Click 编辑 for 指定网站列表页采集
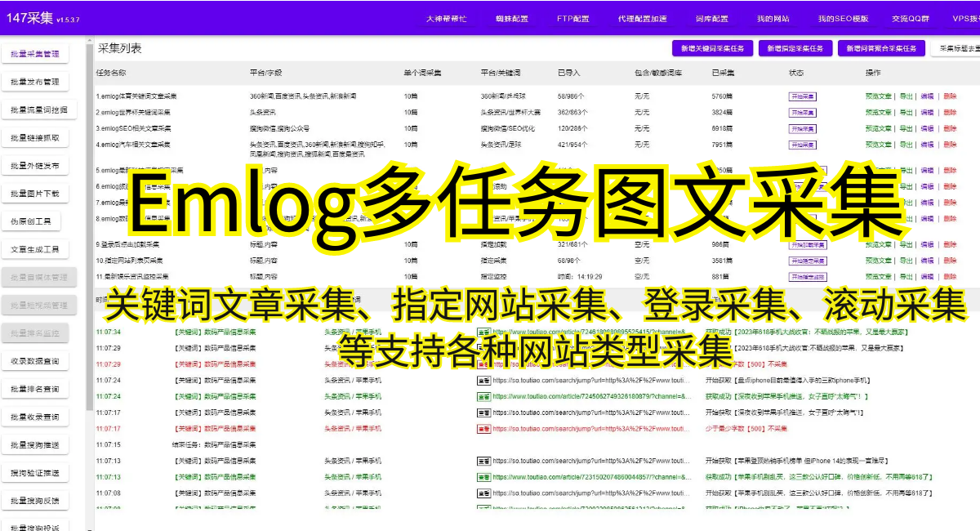This screenshot has width=980, height=531. click(x=927, y=261)
